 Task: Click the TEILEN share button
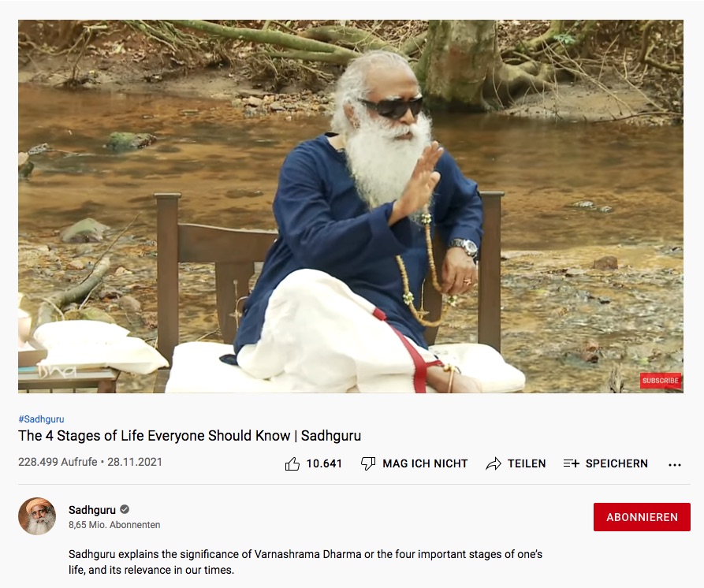516,463
